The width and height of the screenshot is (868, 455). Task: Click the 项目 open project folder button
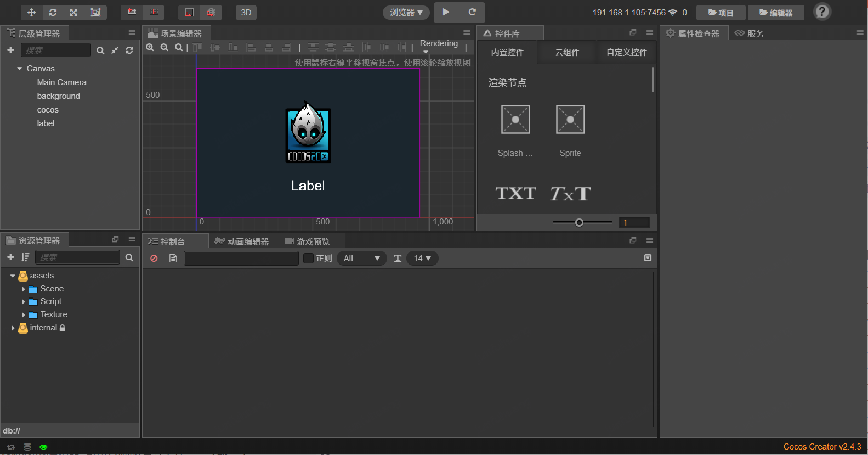[x=721, y=13]
